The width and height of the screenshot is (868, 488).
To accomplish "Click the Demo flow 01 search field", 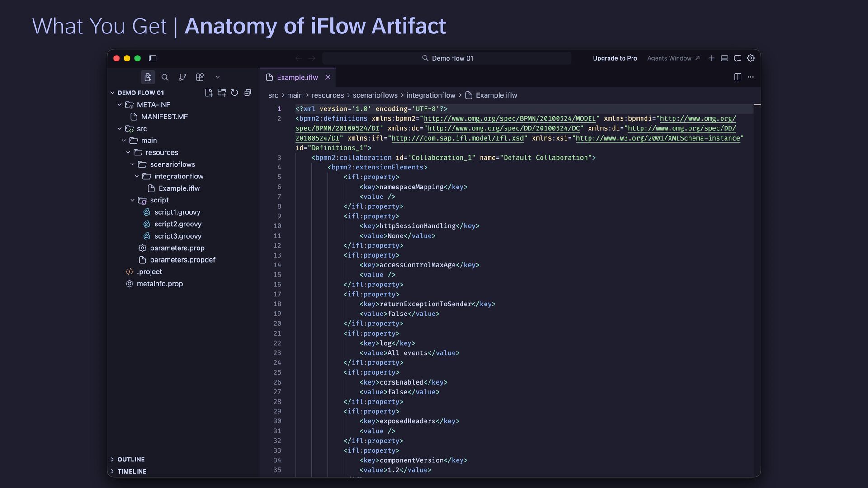I will [447, 58].
